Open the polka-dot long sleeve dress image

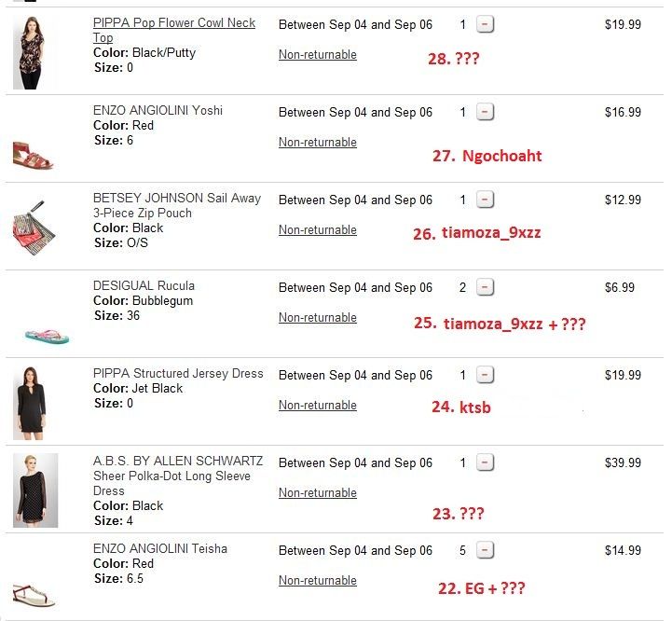point(35,490)
